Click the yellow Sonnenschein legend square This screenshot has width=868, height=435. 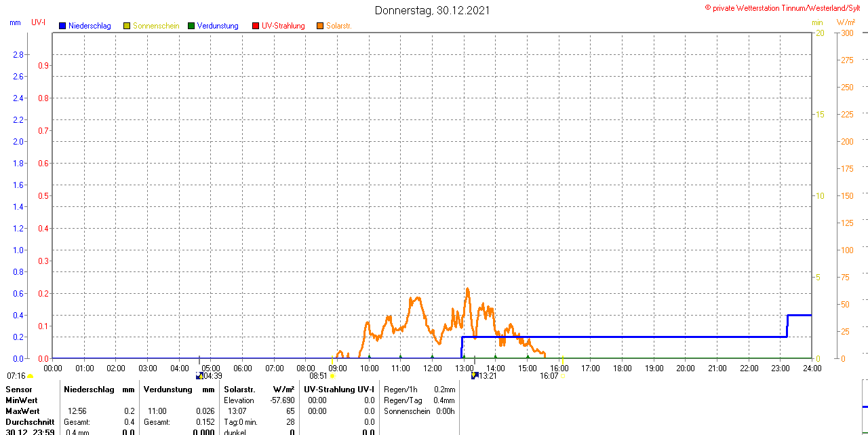[127, 26]
